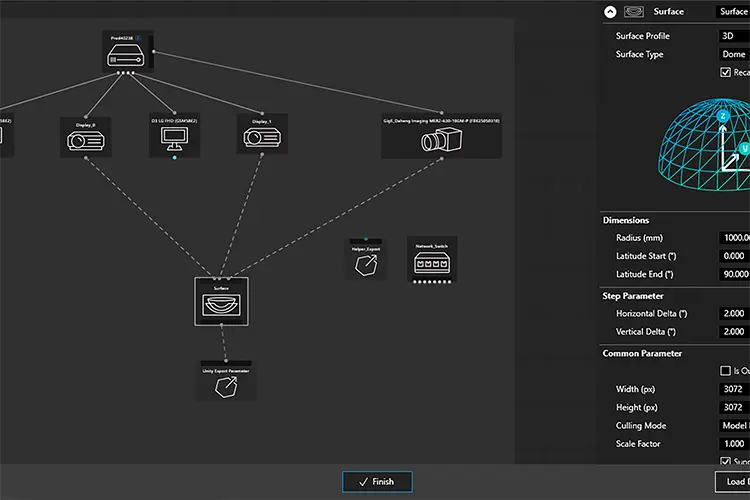Click the Finish button
The width and height of the screenshot is (750, 500).
click(377, 482)
